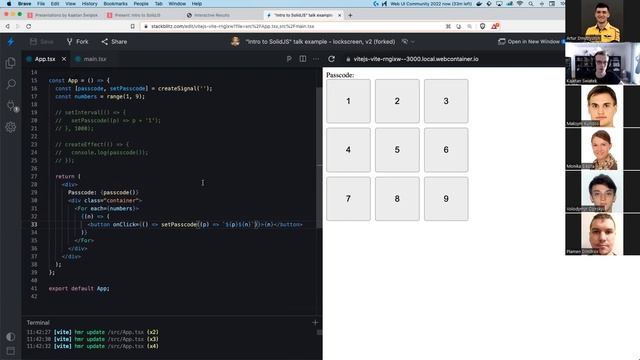
Task: Click keypad button 9 in preview
Action: click(446, 199)
